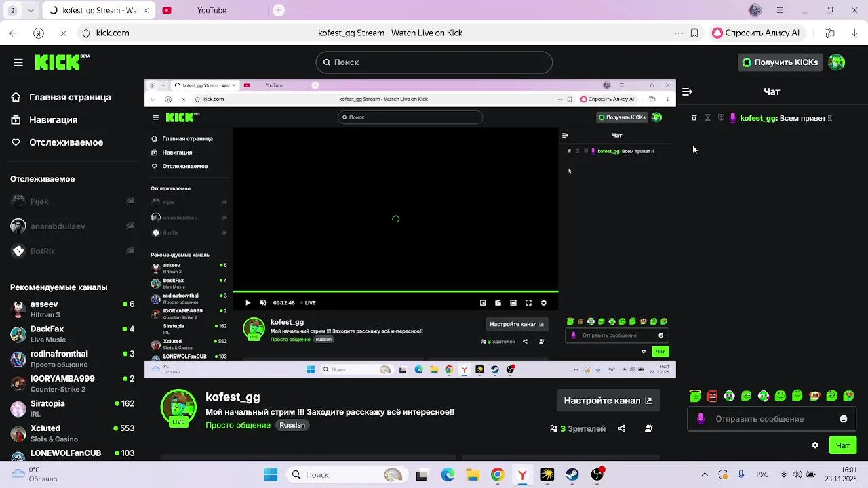Screen dimensions: 868x488
Task: Click the Yandex Я home button
Action: [39, 33]
